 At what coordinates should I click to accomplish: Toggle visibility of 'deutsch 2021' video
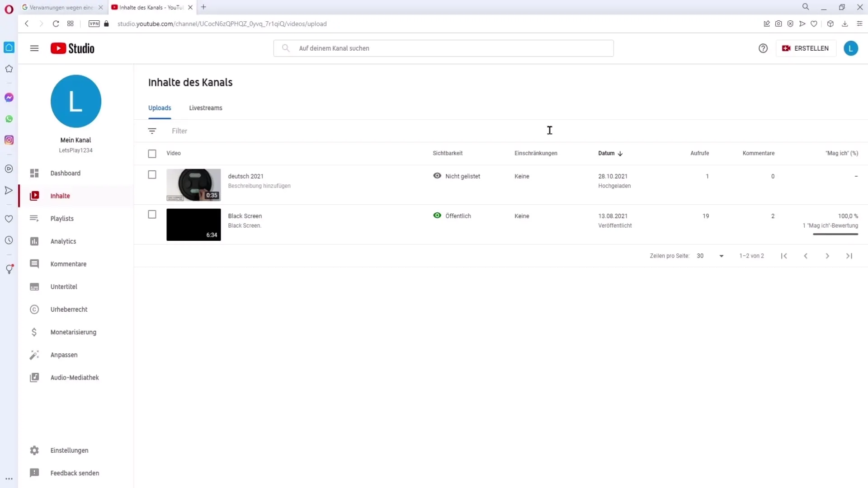438,176
